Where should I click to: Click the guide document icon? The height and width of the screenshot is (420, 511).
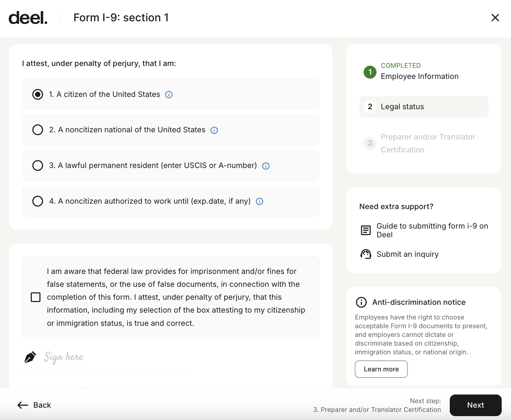[366, 230]
